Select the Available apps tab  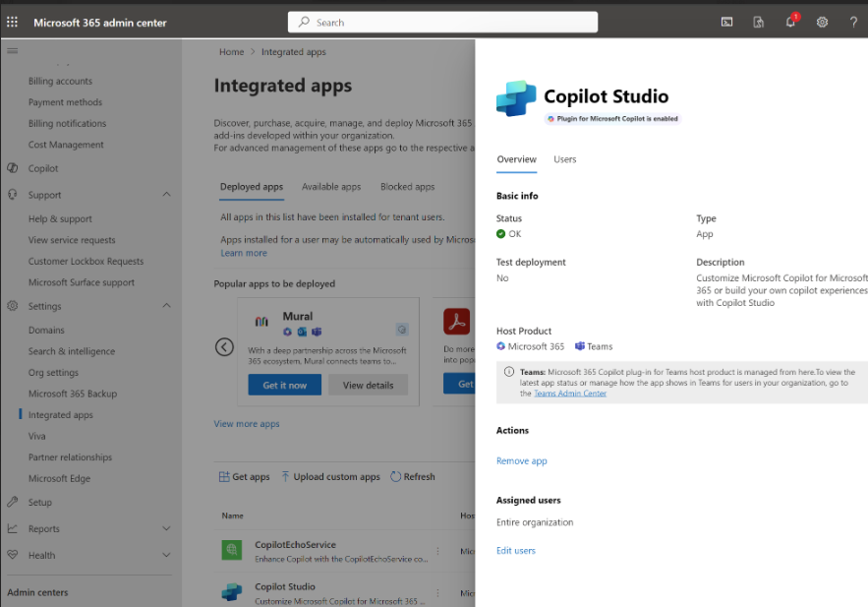point(331,187)
